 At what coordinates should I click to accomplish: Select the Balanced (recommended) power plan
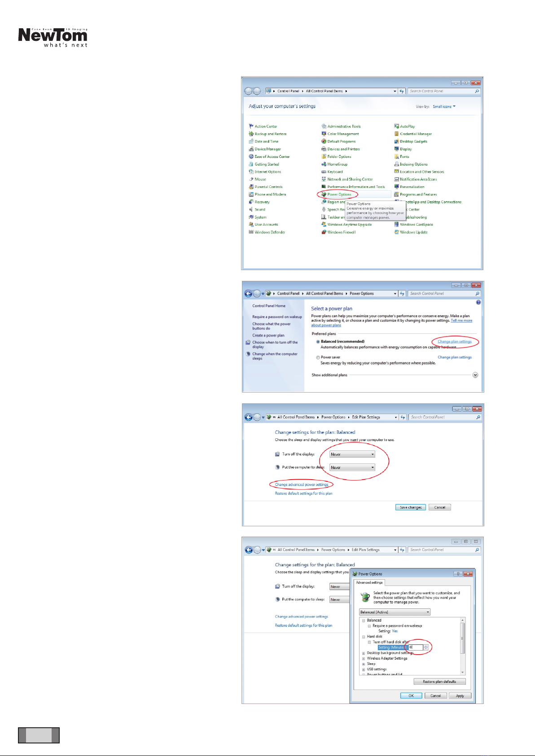click(x=318, y=342)
